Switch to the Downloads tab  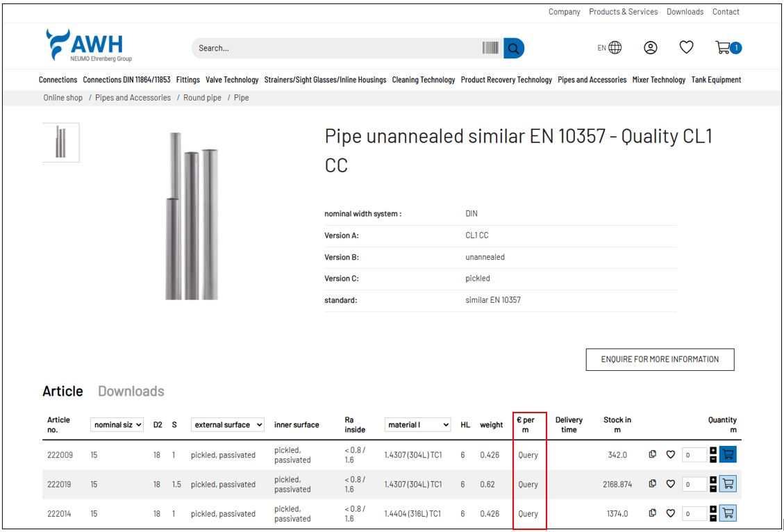(x=131, y=391)
